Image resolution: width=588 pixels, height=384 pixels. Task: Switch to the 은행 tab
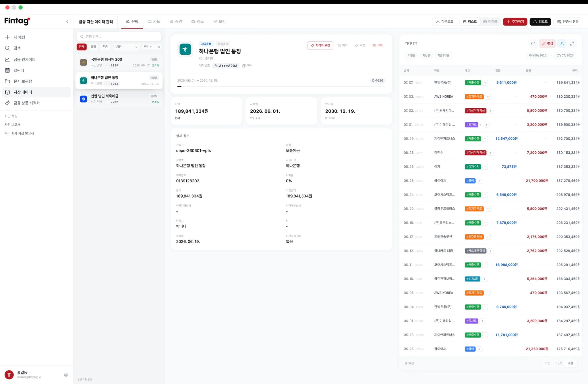[x=132, y=22]
